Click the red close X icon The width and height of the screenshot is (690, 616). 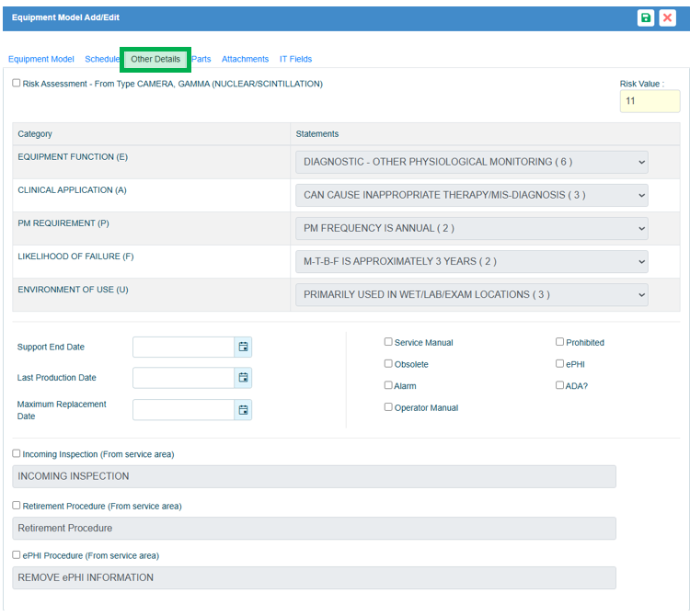coord(668,17)
